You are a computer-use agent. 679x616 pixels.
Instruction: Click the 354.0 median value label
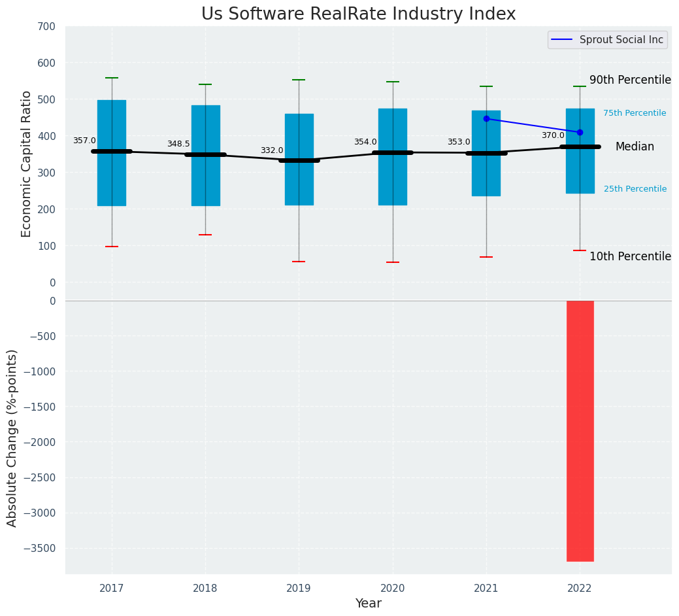point(365,142)
